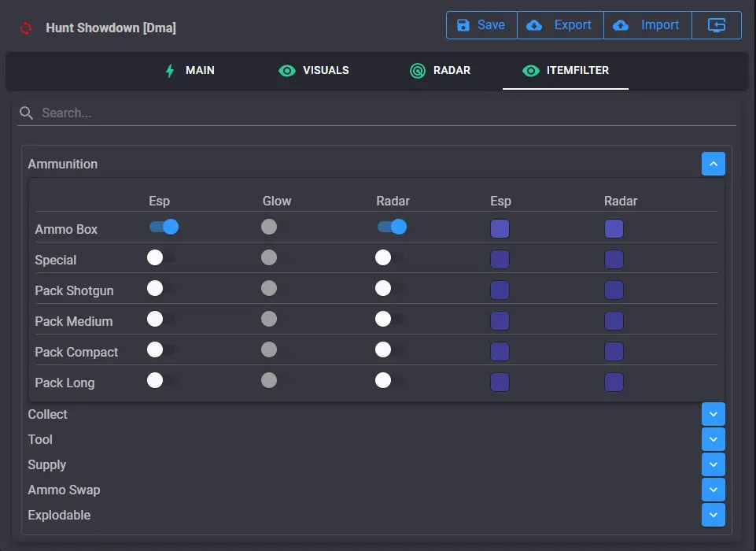Switch to the VISUALS tab
Screen dimensions: 756x551
click(314, 71)
